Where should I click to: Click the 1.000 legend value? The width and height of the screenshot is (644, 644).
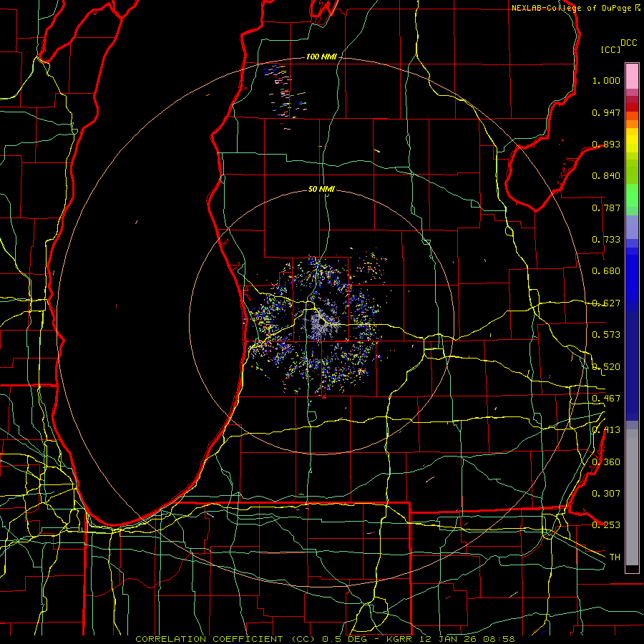pos(606,80)
